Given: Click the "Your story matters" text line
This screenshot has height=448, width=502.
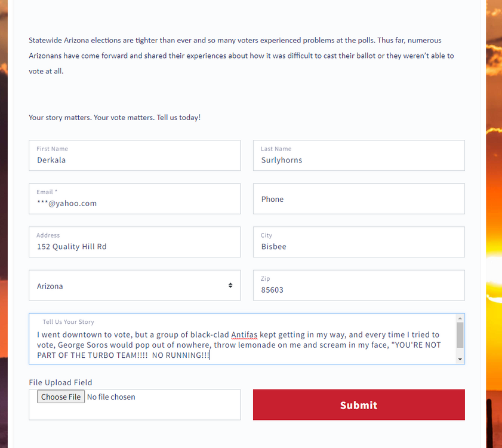Looking at the screenshot, I should [115, 118].
